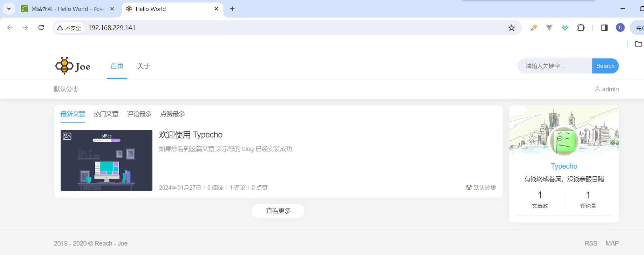Open the tab search dropdown arrow
This screenshot has width=644, height=255.
pos(9,9)
